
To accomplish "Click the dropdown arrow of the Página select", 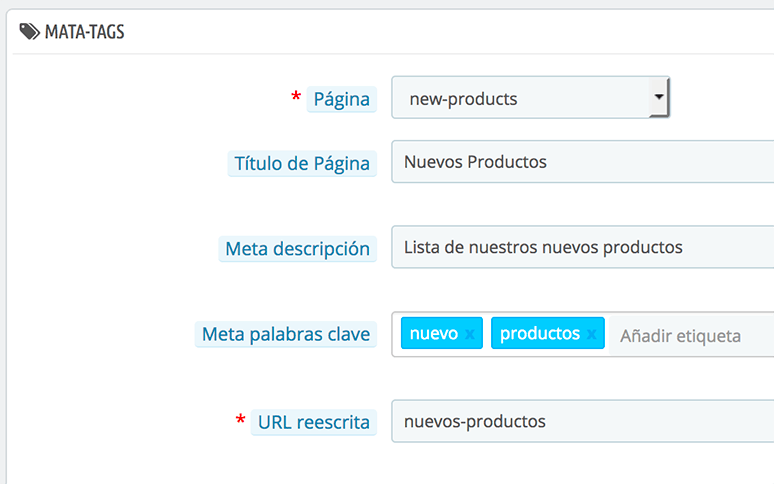I will tap(659, 97).
